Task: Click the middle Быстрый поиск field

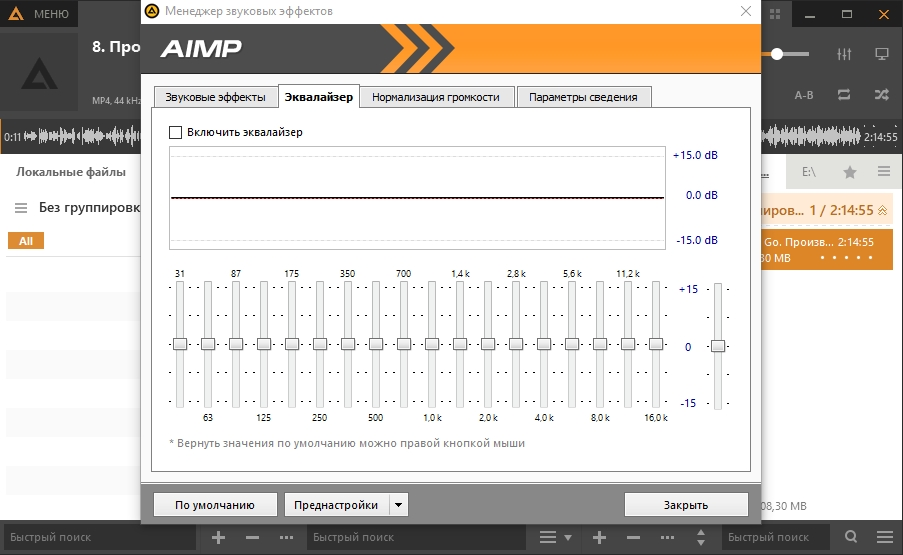Action: click(416, 537)
